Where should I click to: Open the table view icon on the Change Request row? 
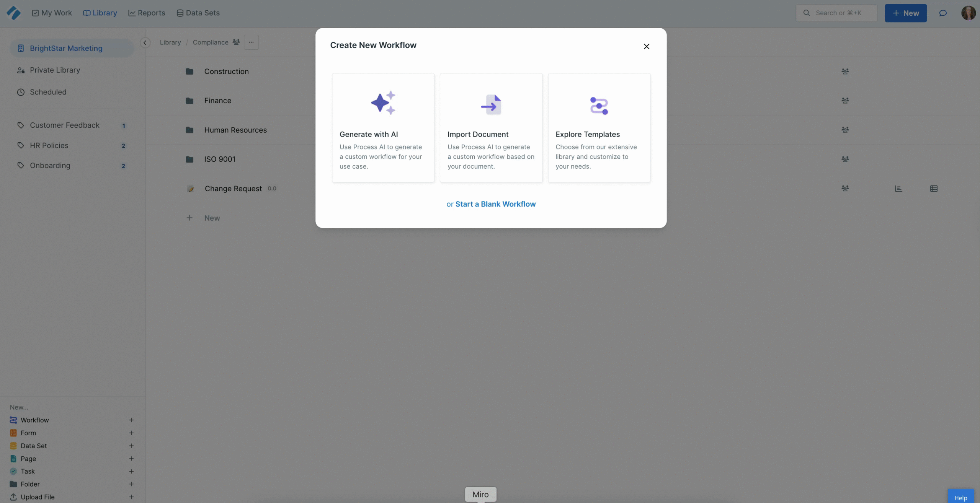click(x=934, y=188)
